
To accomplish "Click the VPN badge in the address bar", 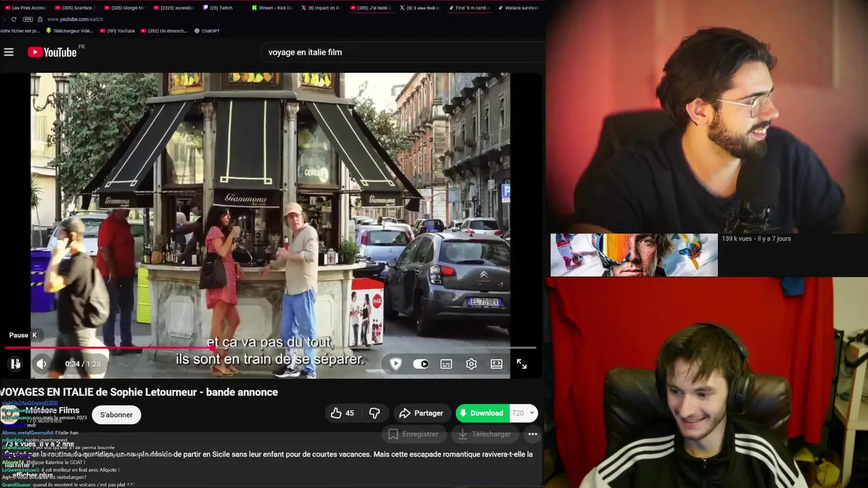I will 28,19.
